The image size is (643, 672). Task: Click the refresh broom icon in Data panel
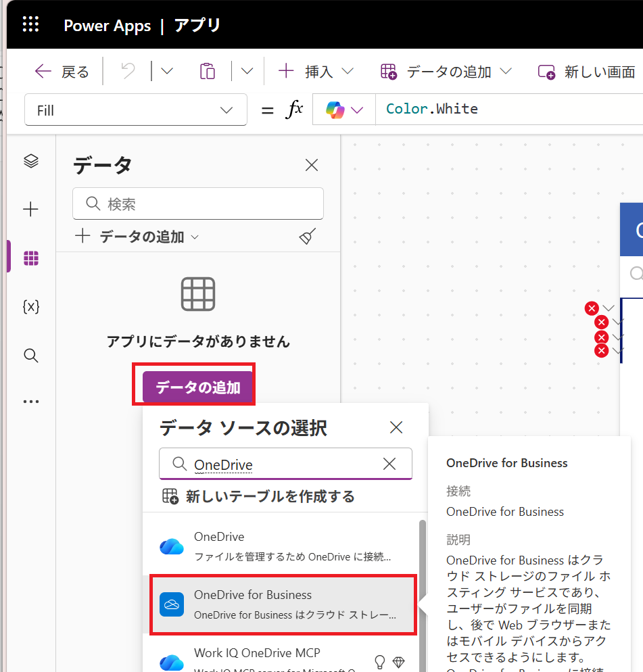[308, 236]
